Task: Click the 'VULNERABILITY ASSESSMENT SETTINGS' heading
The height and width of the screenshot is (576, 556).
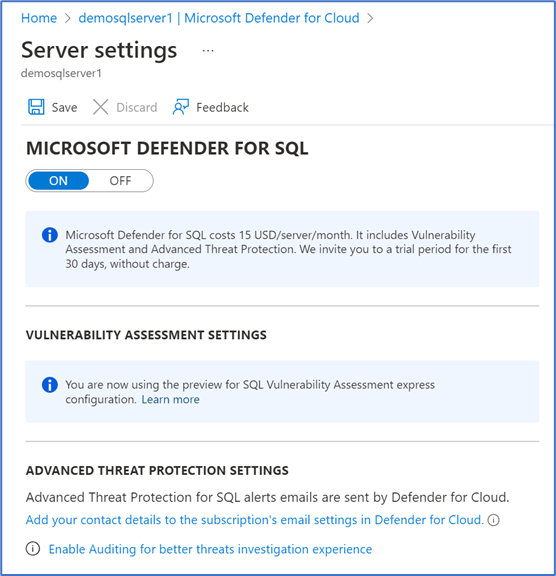Action: coord(146,335)
